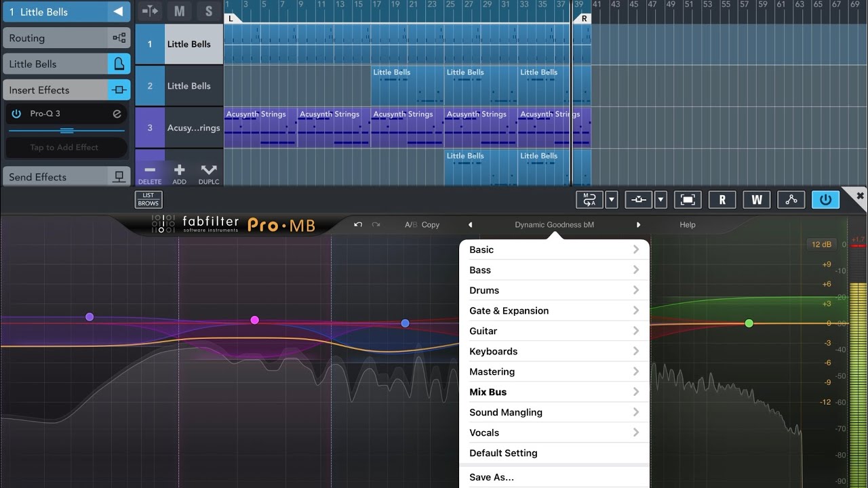The height and width of the screenshot is (488, 868).
Task: Choose Save As... in preset menu
Action: tap(554, 477)
